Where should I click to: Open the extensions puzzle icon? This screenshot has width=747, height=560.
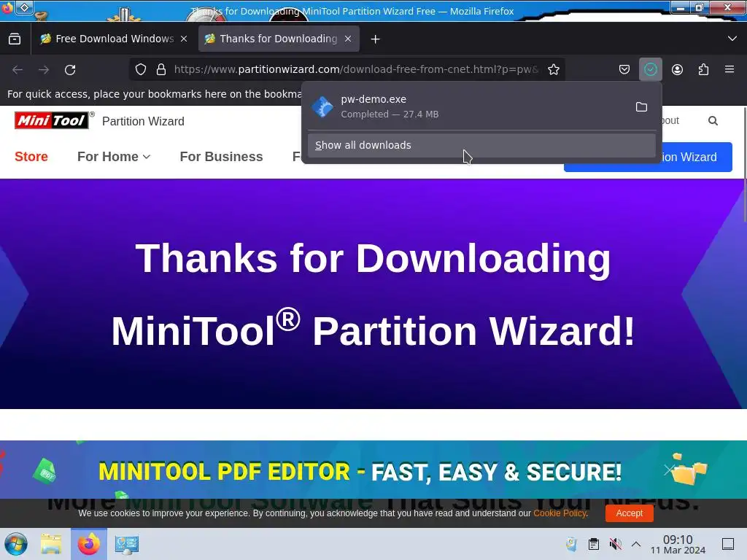(703, 69)
